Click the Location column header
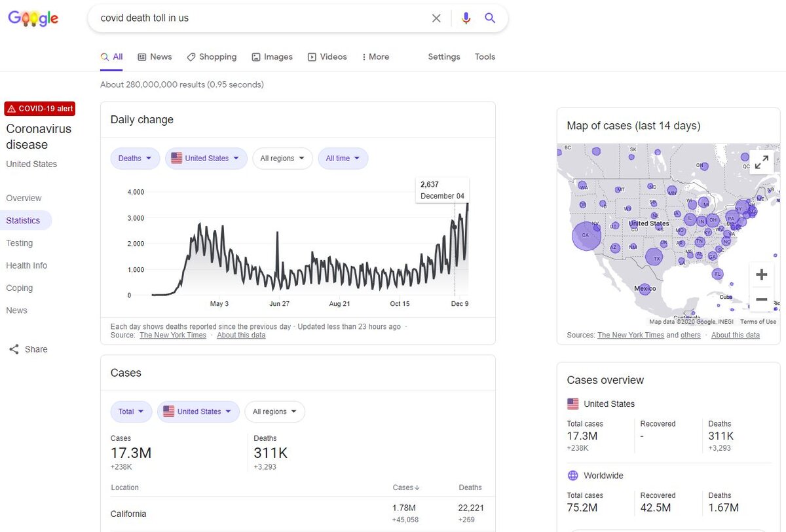Screen dimensions: 786x532 coord(124,487)
